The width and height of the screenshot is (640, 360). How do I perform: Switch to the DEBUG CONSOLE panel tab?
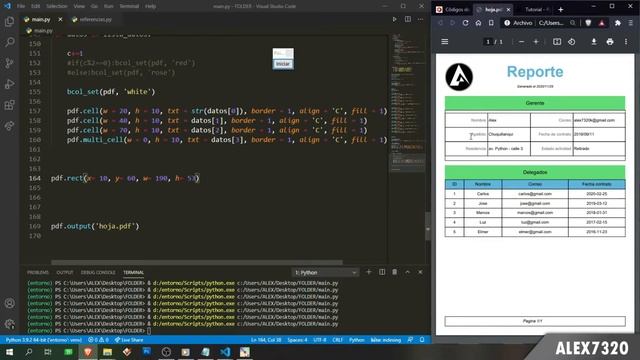click(98, 272)
